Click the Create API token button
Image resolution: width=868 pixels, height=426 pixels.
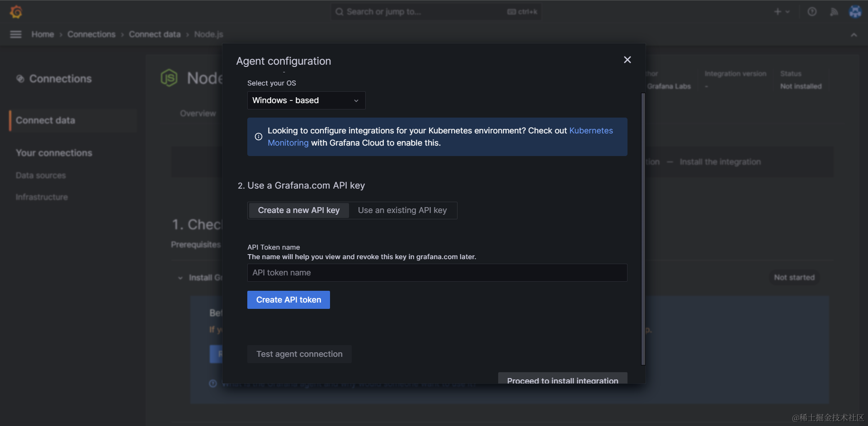288,300
